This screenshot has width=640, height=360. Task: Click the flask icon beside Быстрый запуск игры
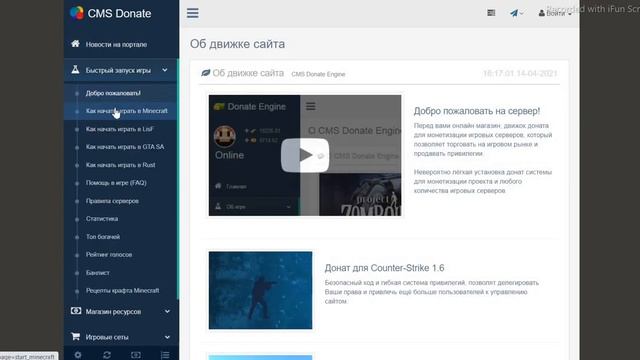(75, 70)
